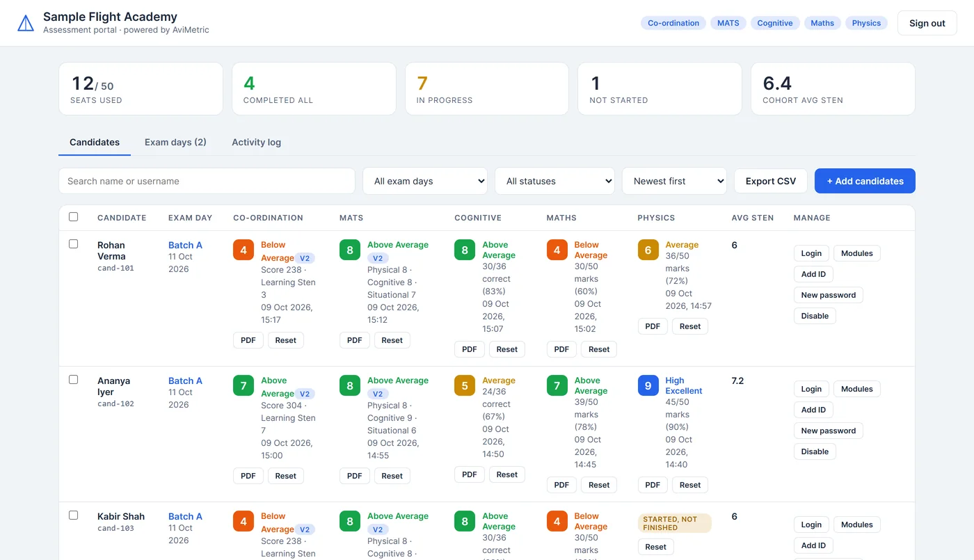Open the All exam days dropdown

tap(425, 181)
